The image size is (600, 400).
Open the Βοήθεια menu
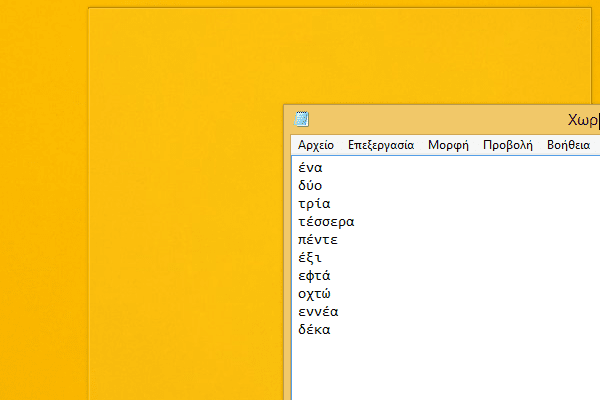568,145
